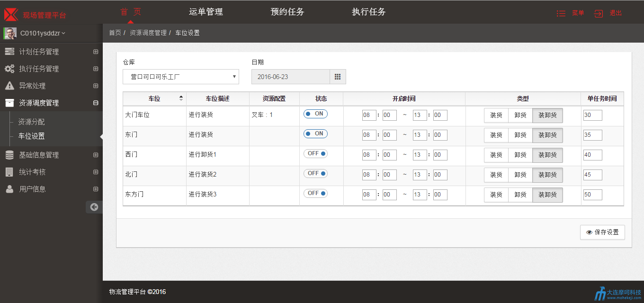Click start hour field for 大门车位
644x303 pixels.
[369, 115]
